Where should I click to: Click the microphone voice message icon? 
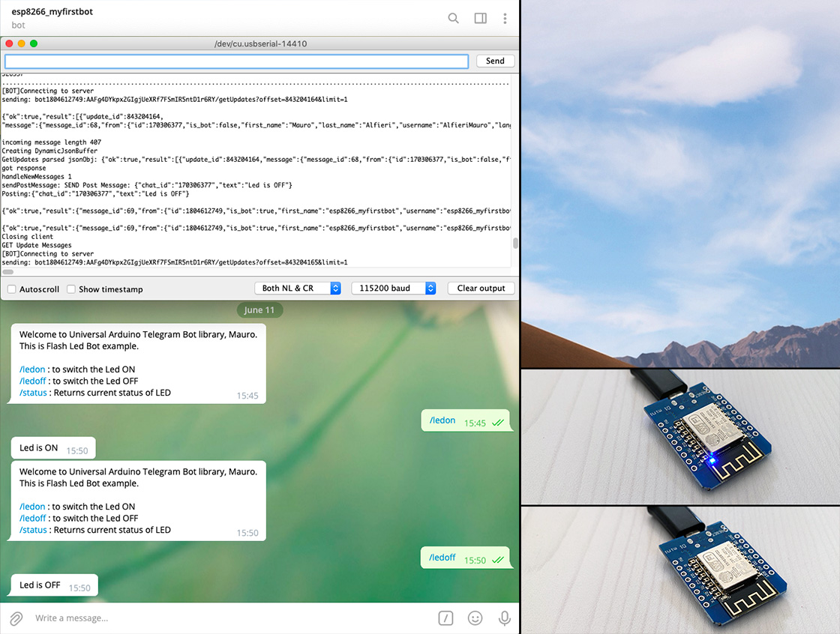click(x=505, y=618)
